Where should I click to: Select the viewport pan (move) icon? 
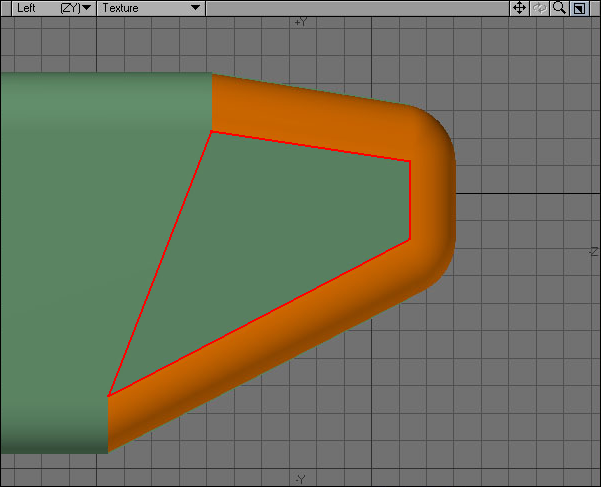click(x=519, y=8)
